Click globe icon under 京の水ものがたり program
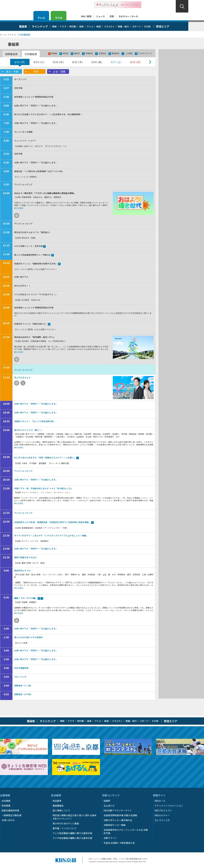This screenshot has width=204, height=868. tap(16, 359)
